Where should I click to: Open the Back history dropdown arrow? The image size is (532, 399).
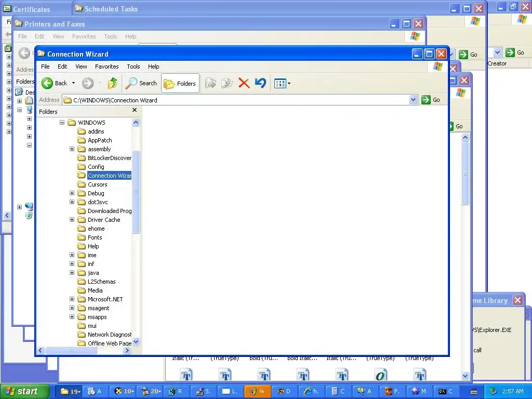pos(73,83)
